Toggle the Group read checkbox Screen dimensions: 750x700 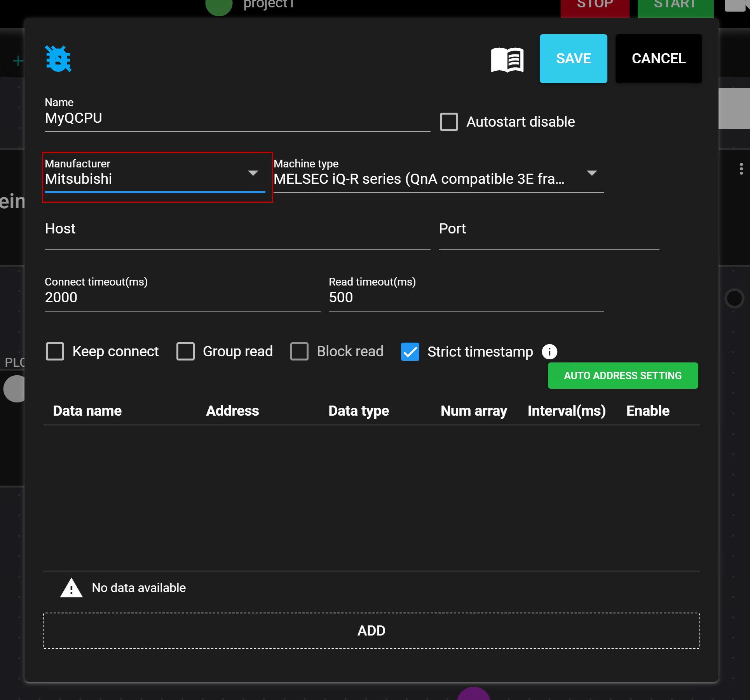click(185, 352)
